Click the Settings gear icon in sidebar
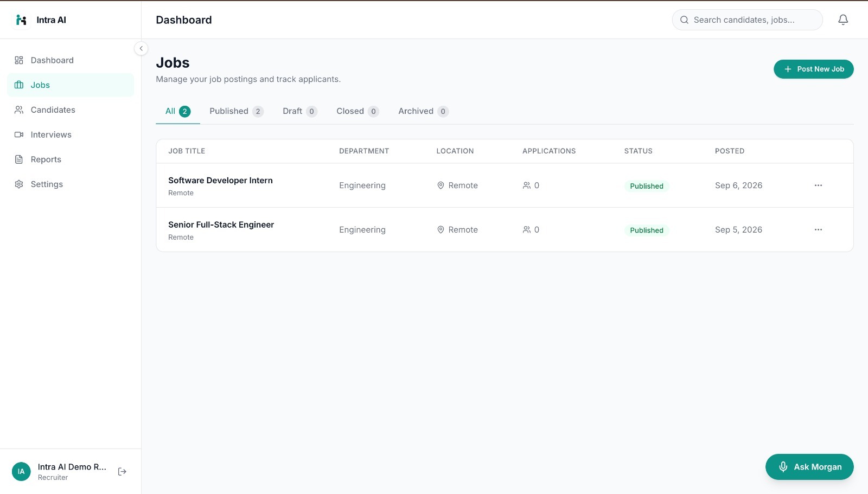Image resolution: width=868 pixels, height=494 pixels. (19, 184)
